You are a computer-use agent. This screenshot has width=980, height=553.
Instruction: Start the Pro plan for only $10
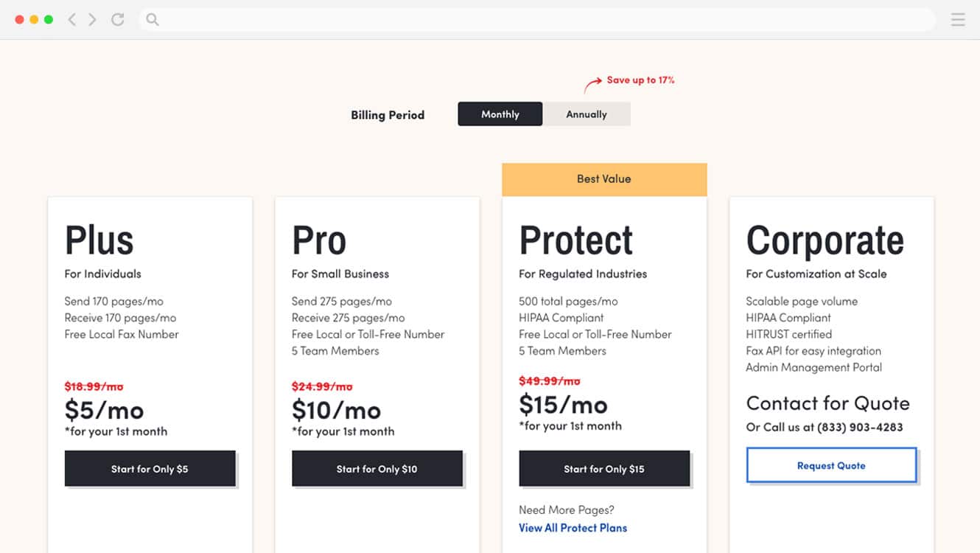pos(377,468)
